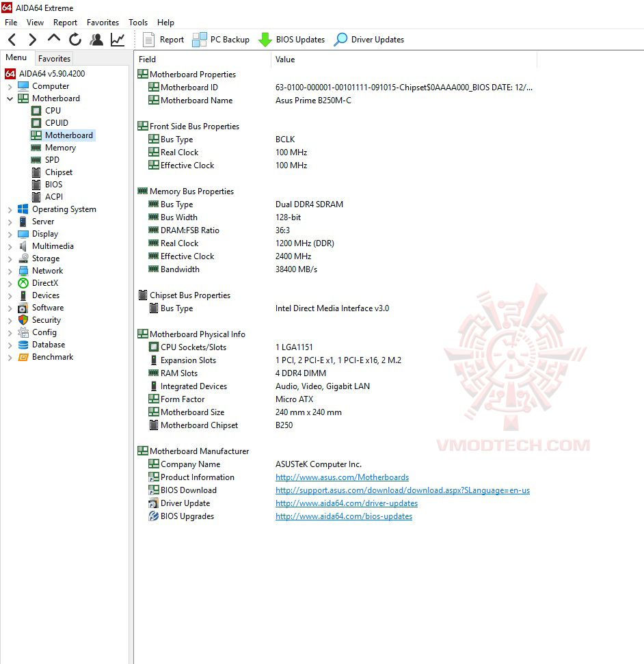Click the Display monitor icon
Viewport: 644px width, 664px height.
pos(23,234)
